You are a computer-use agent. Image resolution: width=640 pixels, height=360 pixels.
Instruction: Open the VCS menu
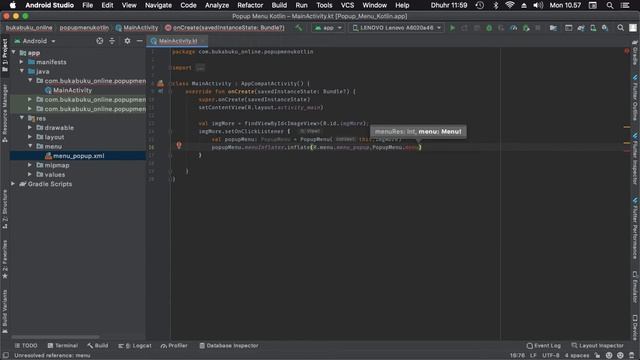[x=347, y=5]
